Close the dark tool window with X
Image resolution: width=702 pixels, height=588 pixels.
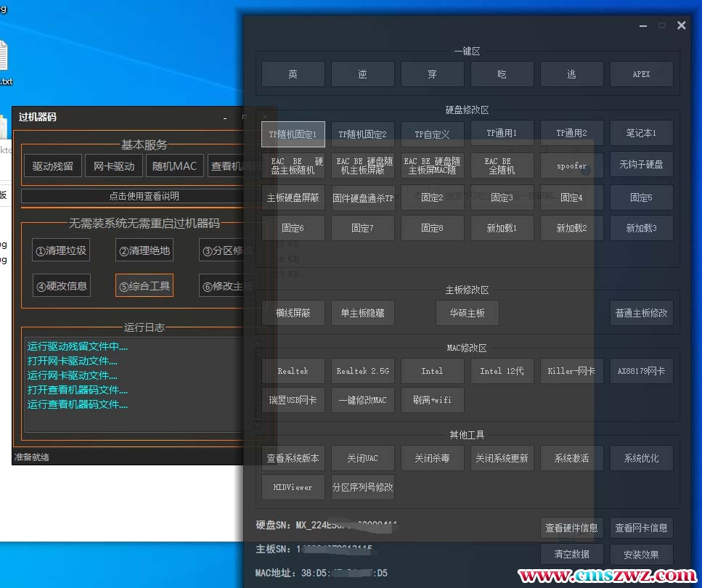[x=681, y=25]
